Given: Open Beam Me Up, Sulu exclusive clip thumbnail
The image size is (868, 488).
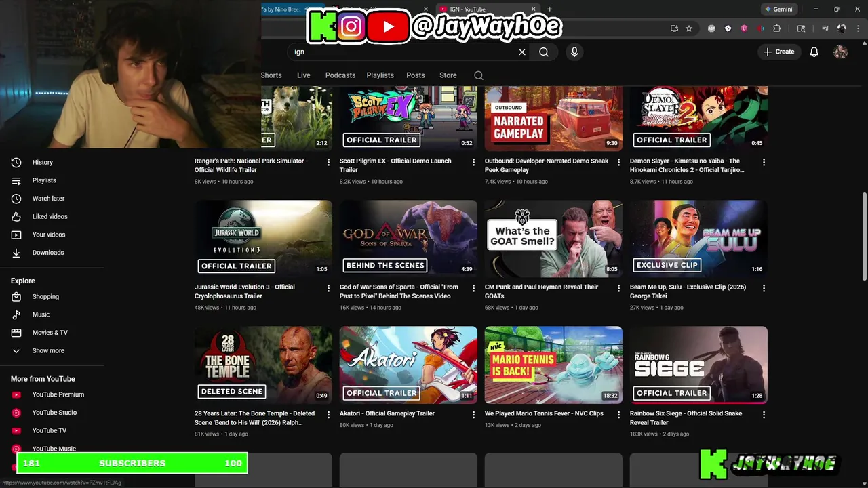Looking at the screenshot, I should [x=698, y=239].
